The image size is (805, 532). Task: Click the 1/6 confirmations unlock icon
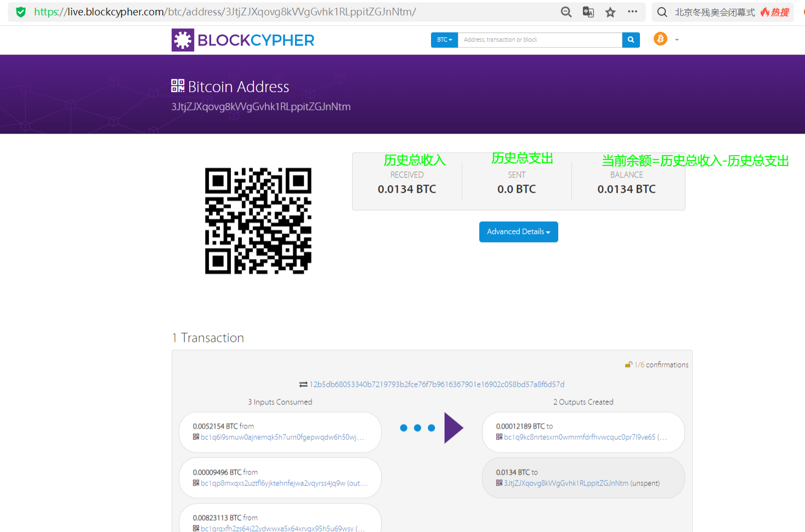(x=628, y=364)
